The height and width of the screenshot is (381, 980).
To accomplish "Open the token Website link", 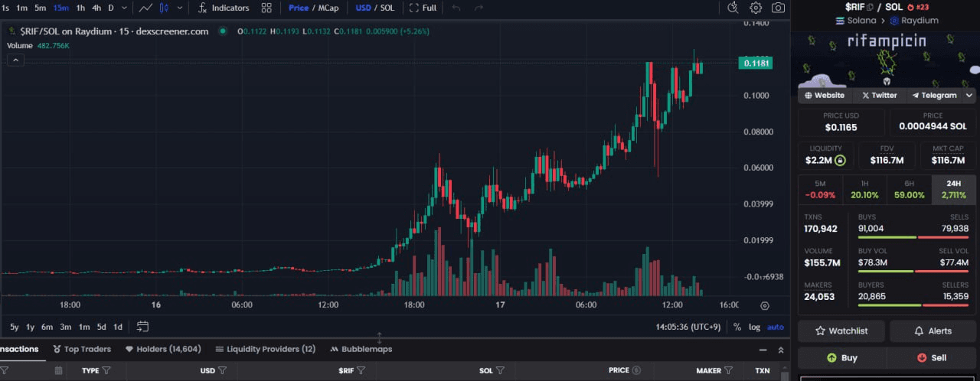I will (825, 96).
